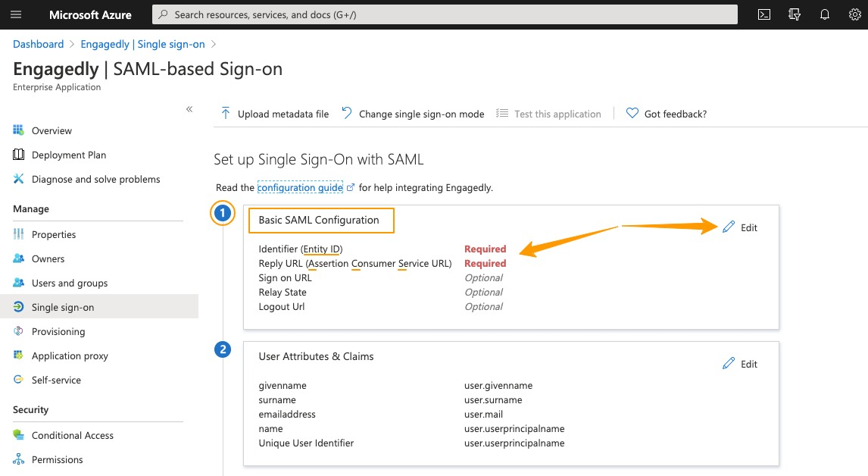868x476 pixels.
Task: Open Deployment Plan page
Action: coord(69,155)
